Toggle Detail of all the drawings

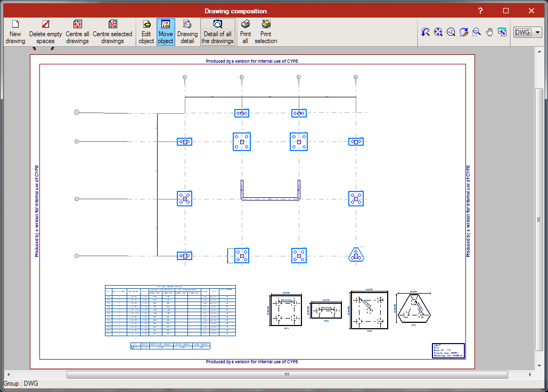pyautogui.click(x=217, y=31)
